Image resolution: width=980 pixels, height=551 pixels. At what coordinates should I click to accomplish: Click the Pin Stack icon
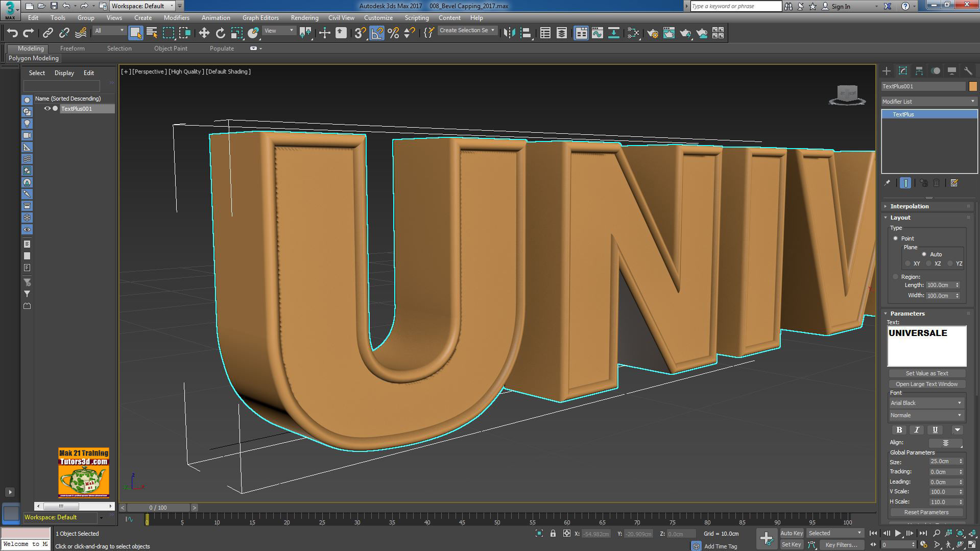click(887, 183)
